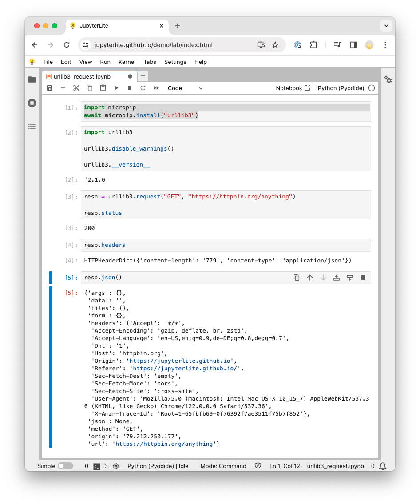Open the File menu
The width and height of the screenshot is (420, 504).
[x=48, y=62]
